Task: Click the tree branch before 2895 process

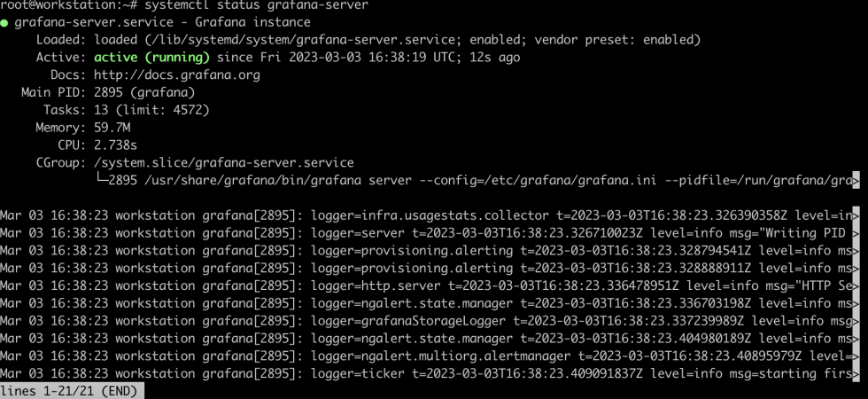Action: click(101, 180)
